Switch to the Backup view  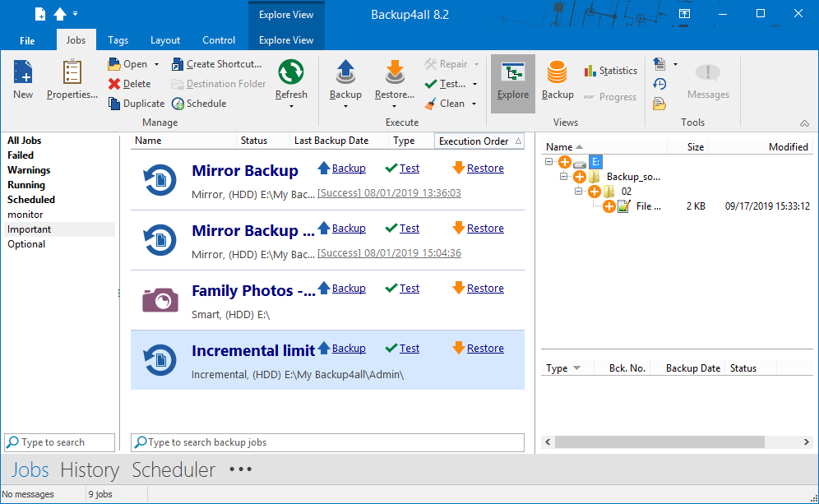(x=558, y=80)
